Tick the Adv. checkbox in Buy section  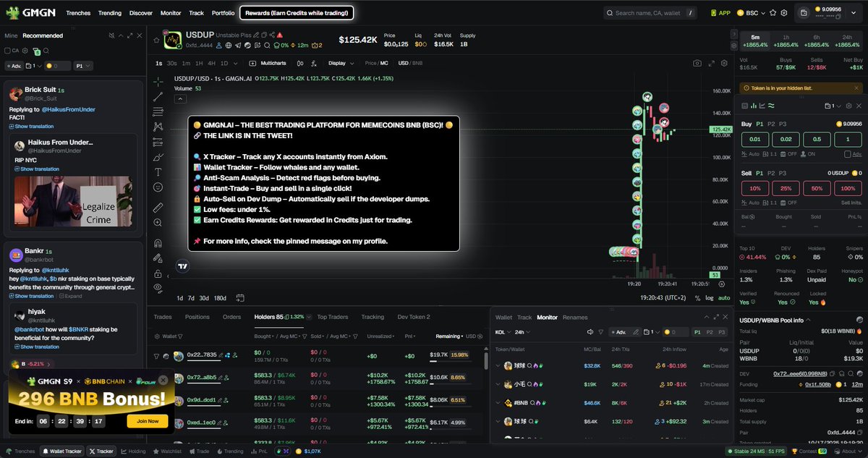pyautogui.click(x=847, y=154)
